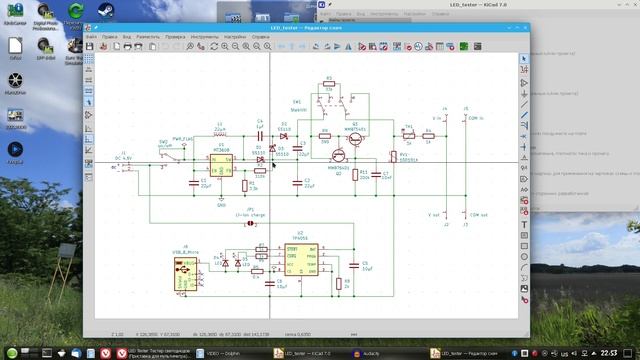Toggle hidden pins display
The height and width of the screenshot is (360, 640).
(x=89, y=115)
